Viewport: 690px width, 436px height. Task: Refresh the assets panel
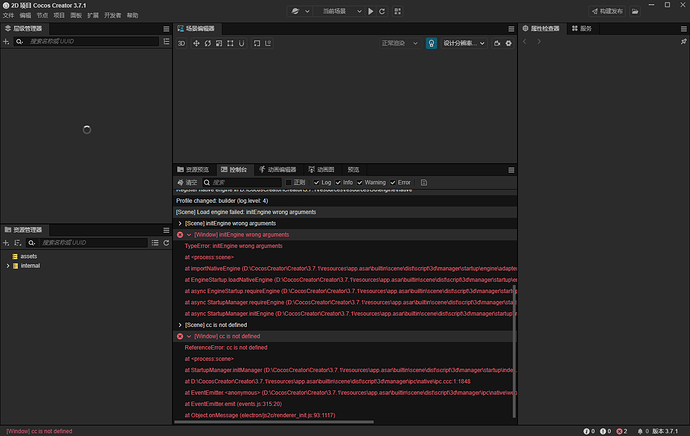point(166,243)
